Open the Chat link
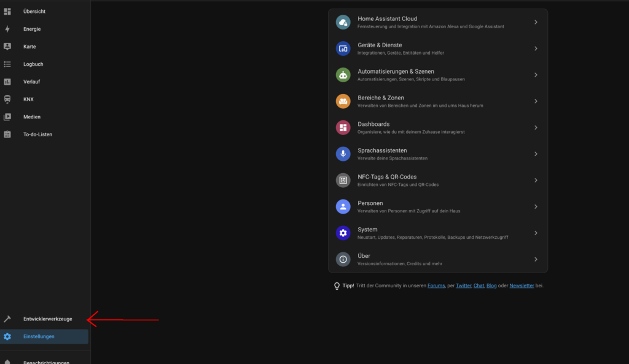Screen dimensions: 629x364 click(479, 286)
